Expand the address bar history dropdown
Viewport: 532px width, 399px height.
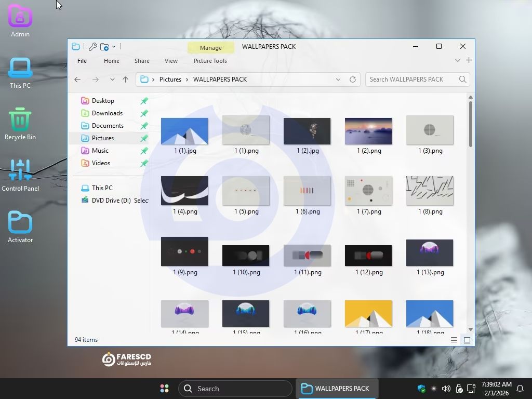point(338,79)
